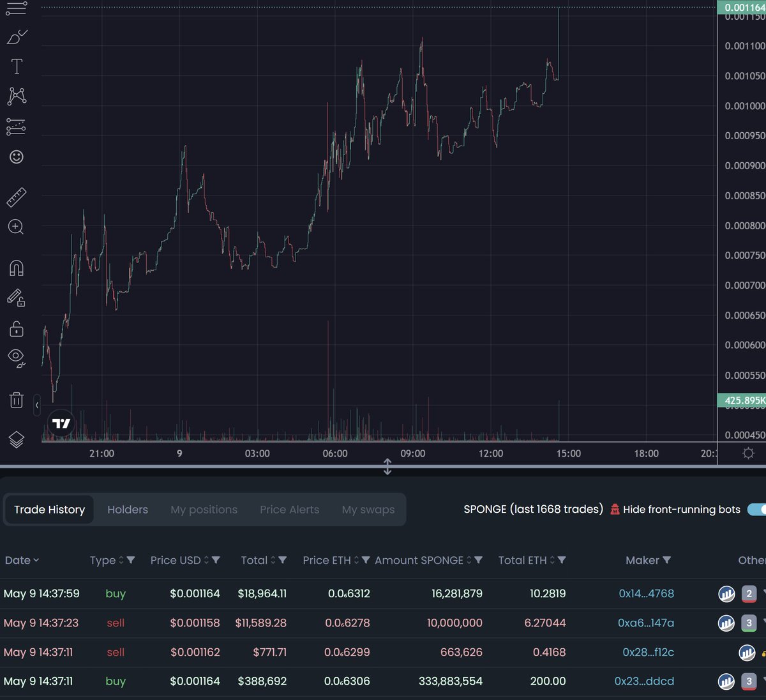Screen dimensions: 766x700
Task: Click trade count badge 3 in 0xa6...147a row
Action: 749,623
